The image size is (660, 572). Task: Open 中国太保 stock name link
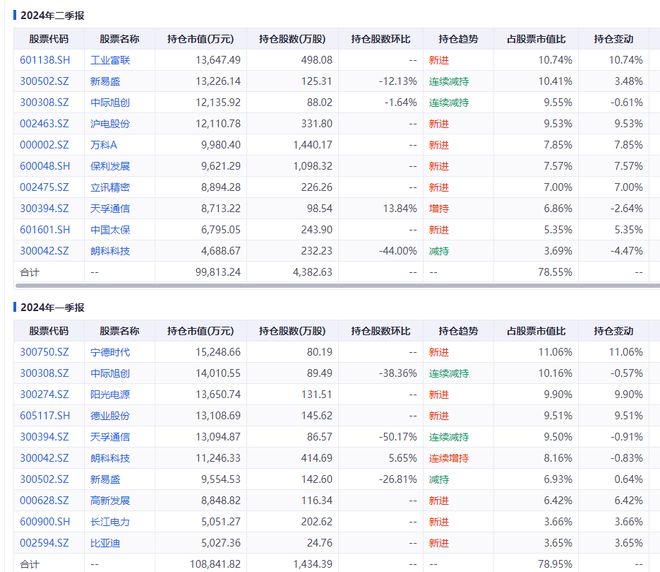click(110, 230)
